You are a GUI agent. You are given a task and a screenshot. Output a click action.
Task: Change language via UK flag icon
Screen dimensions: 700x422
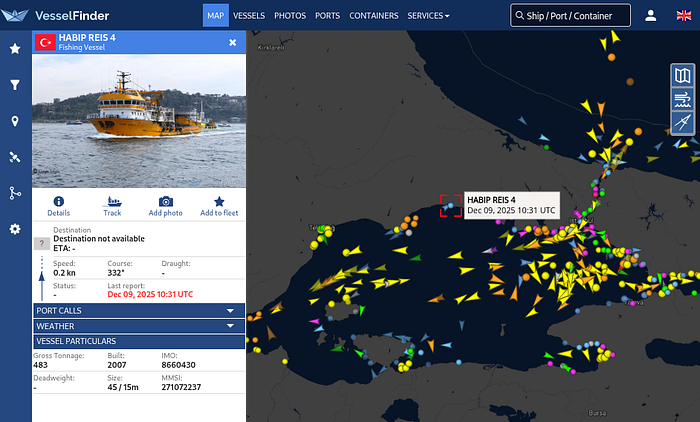point(683,16)
